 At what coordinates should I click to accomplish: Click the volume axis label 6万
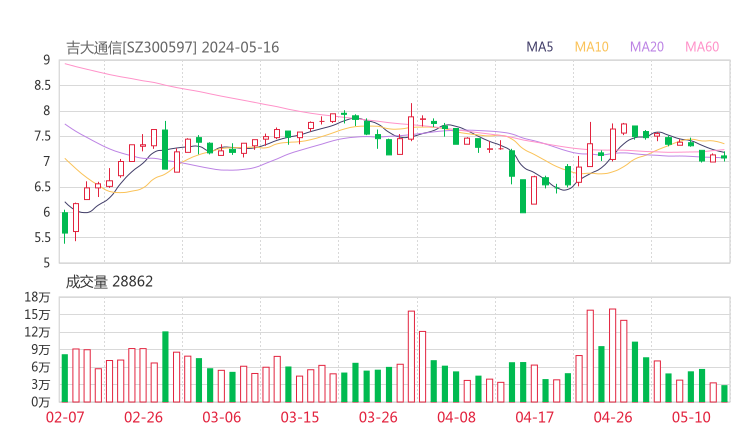click(41, 367)
